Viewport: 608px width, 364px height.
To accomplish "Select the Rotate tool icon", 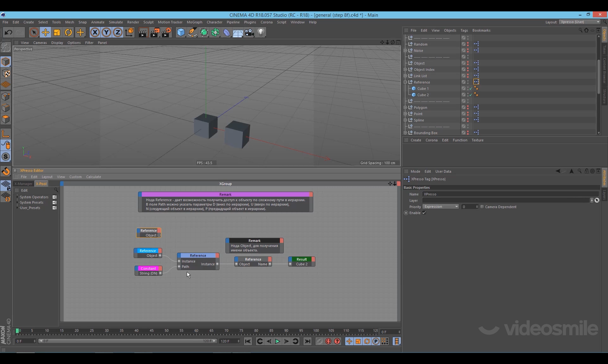I will [x=68, y=32].
